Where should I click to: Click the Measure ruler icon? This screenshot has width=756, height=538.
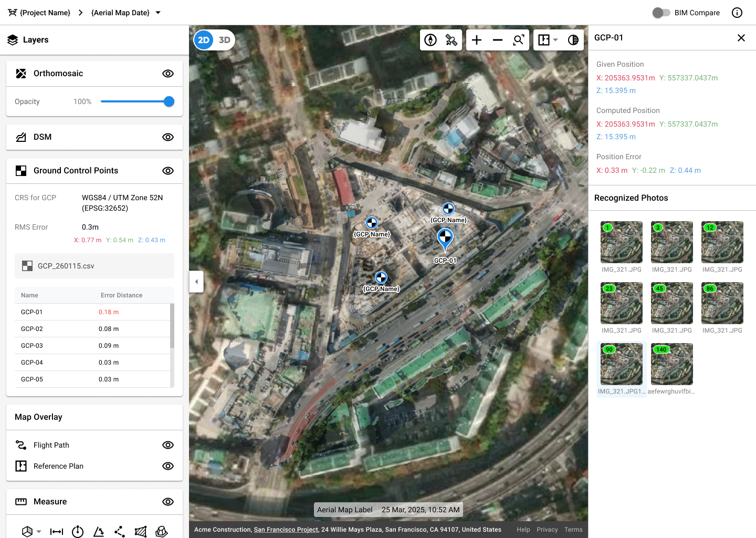point(21,502)
